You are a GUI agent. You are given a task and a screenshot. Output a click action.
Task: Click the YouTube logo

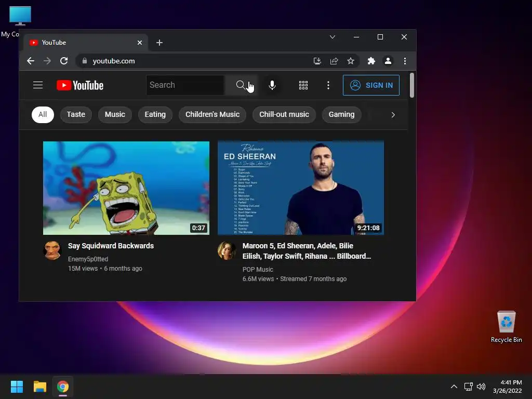[79, 85]
